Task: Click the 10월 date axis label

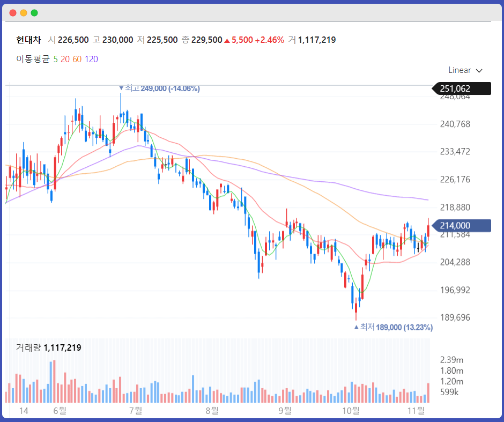Action: pos(351,410)
